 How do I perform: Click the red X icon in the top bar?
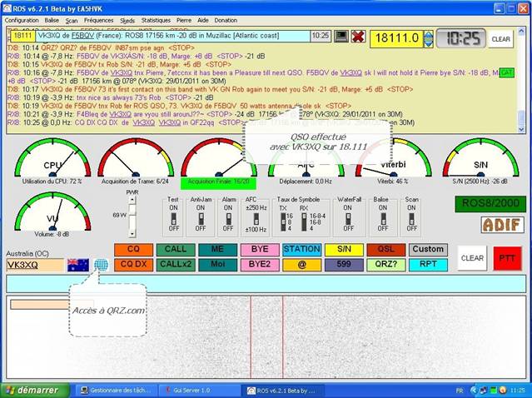[358, 37]
